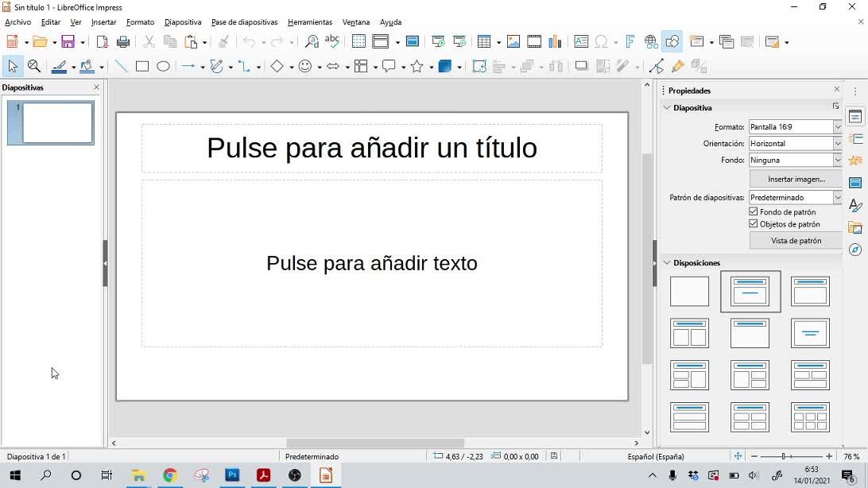Select the Ellipse drawing tool
Screen dimensions: 868x488
pos(163,67)
